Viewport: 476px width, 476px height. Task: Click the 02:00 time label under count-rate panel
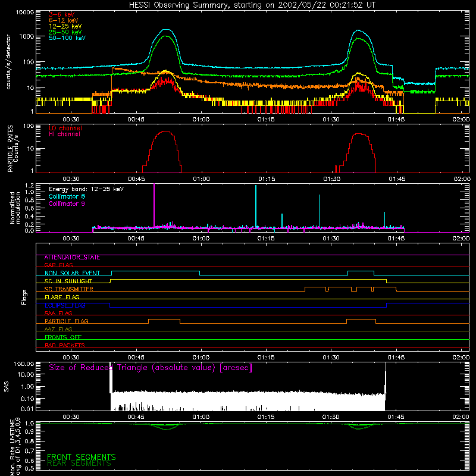coord(461,120)
